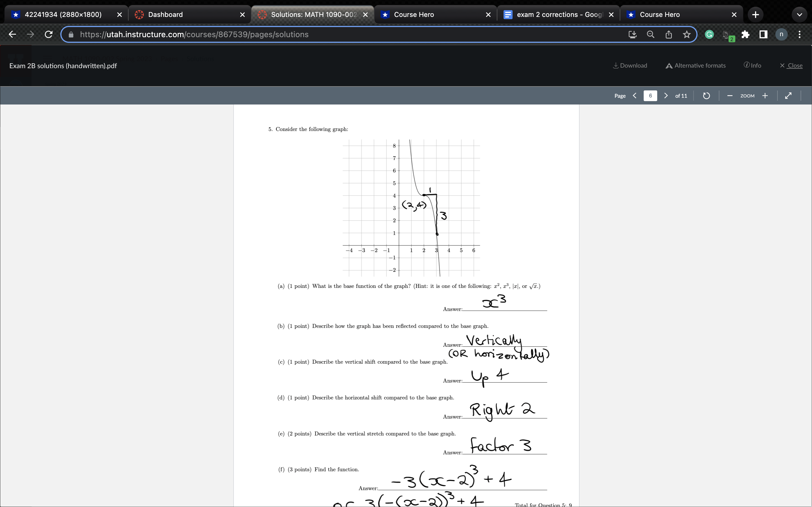
Task: Enter full screen with the expand icon
Action: pos(788,96)
